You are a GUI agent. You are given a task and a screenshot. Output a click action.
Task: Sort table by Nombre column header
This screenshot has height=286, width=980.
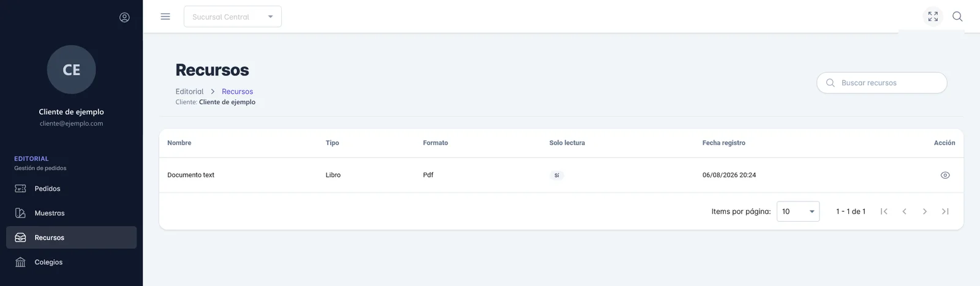click(x=179, y=143)
